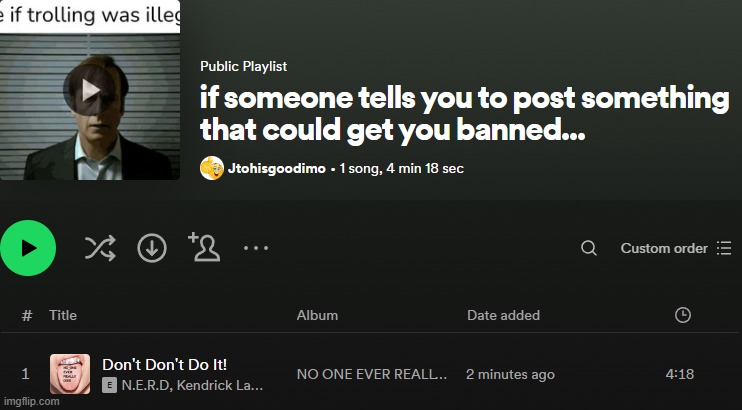
Task: Start the playlist with the green play button
Action: 28,248
